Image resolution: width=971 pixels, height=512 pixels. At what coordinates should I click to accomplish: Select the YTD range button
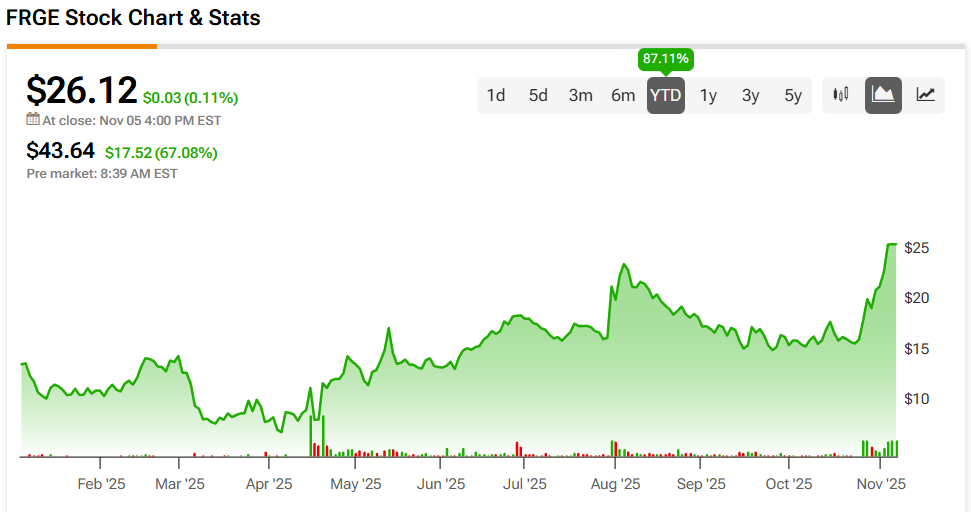coord(666,96)
